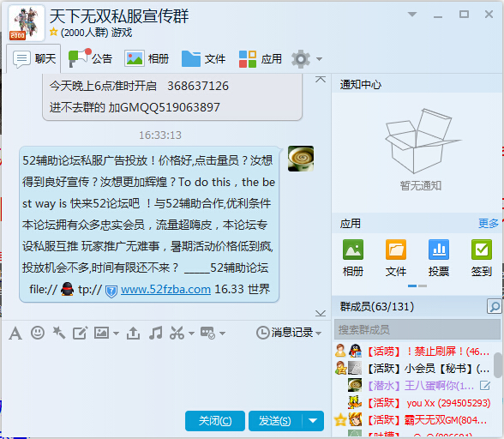Click edit card icon beside 王八蛋啊你
The width and height of the screenshot is (504, 439).
coord(485,386)
